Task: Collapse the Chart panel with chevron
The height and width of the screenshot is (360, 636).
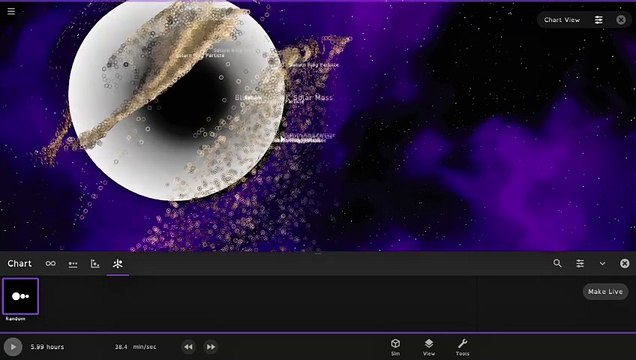Action: coord(602,264)
